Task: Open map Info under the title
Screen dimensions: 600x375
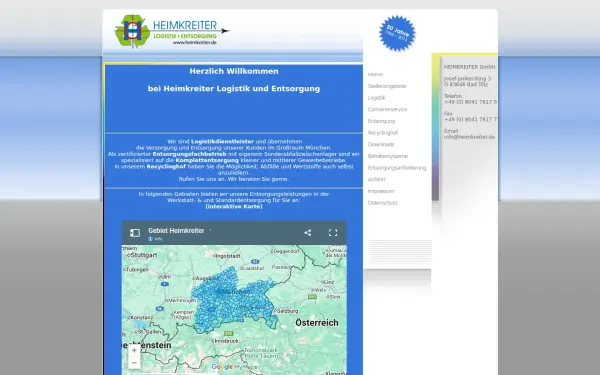Action: click(155, 239)
